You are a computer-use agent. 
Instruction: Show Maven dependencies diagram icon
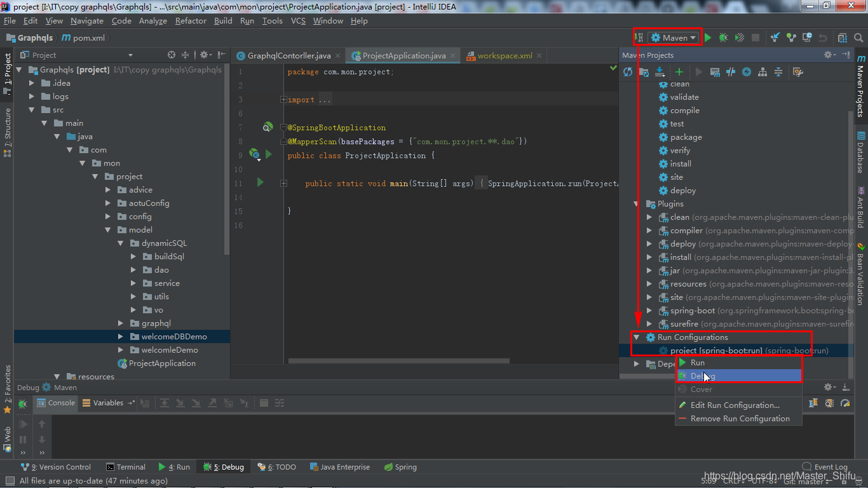click(763, 72)
